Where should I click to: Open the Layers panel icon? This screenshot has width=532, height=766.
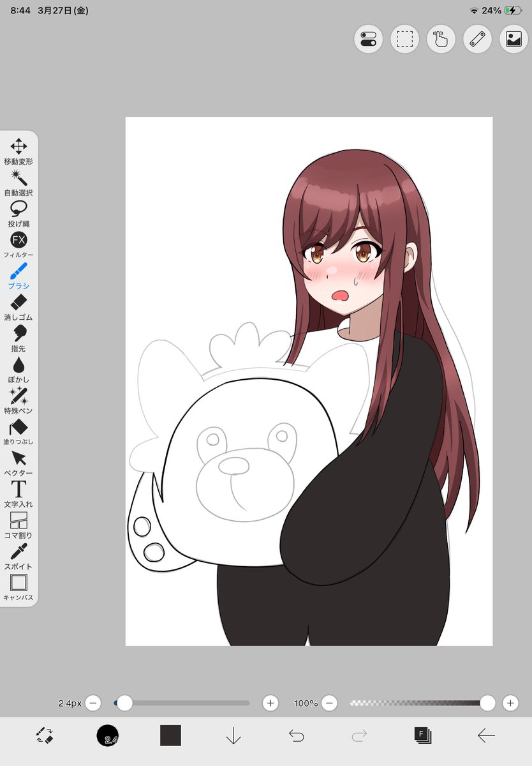[422, 735]
